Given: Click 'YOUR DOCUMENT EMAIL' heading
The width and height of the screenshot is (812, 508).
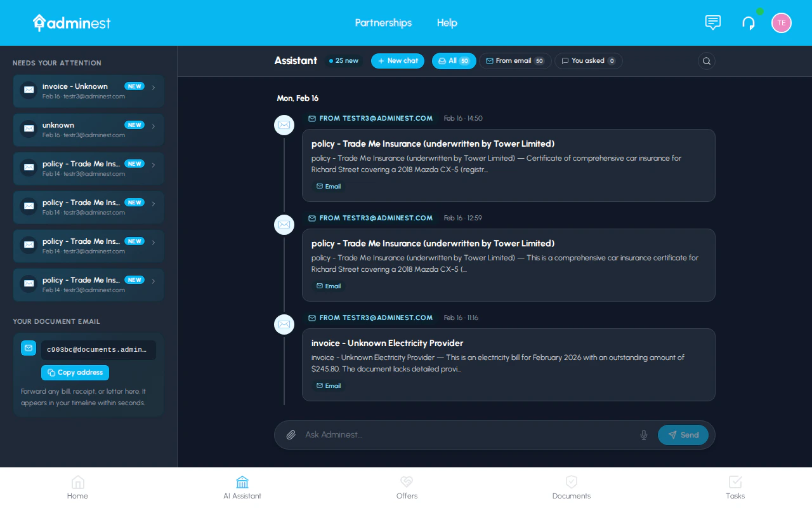Looking at the screenshot, I should (56, 321).
